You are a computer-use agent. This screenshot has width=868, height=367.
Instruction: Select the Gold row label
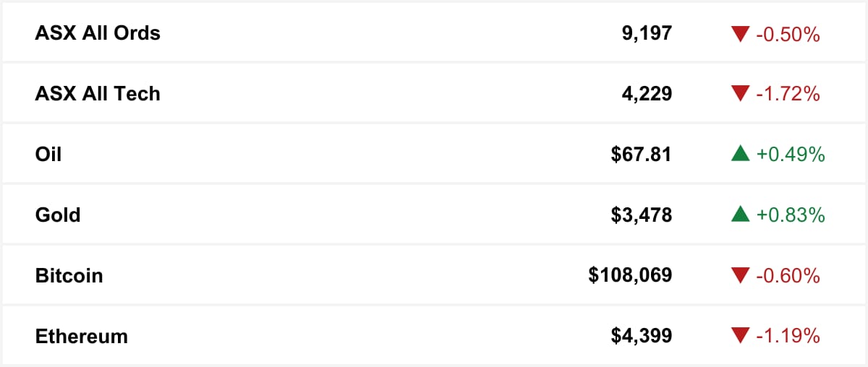click(58, 215)
